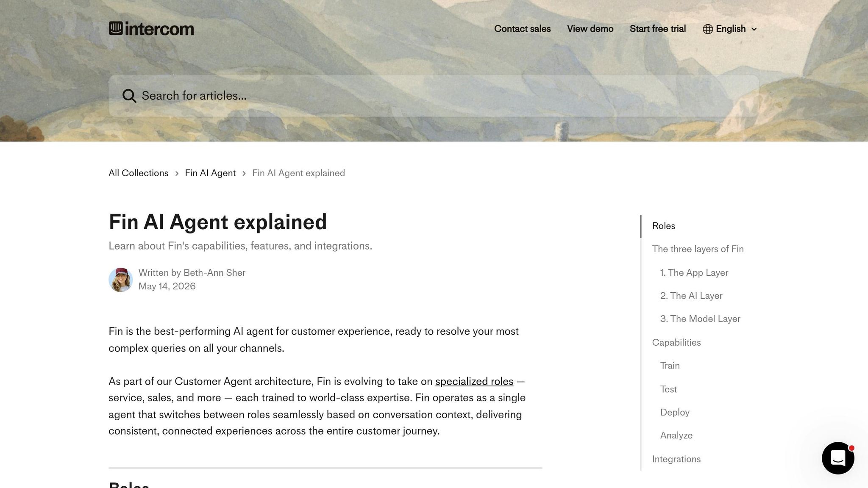Jump to Train section
The height and width of the screenshot is (488, 868).
click(670, 366)
